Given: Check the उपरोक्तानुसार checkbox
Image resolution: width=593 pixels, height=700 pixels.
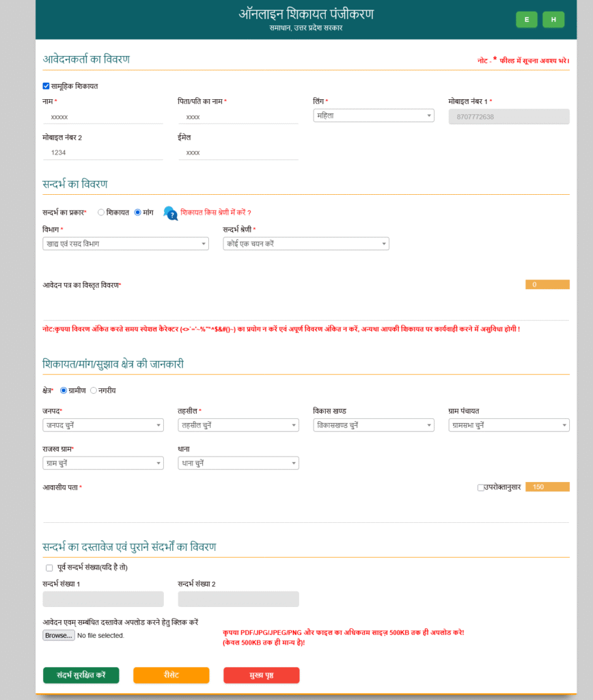Looking at the screenshot, I should 481,487.
